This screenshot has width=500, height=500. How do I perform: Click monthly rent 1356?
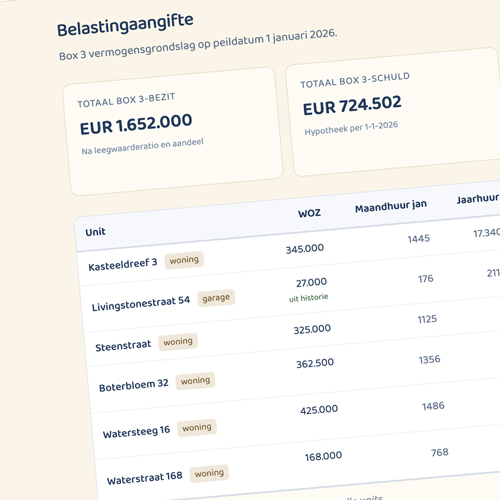tap(430, 360)
